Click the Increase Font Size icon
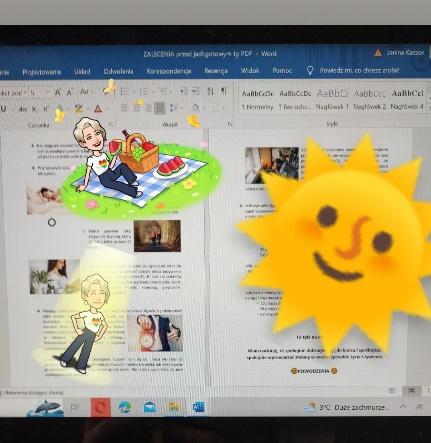 click(x=58, y=92)
